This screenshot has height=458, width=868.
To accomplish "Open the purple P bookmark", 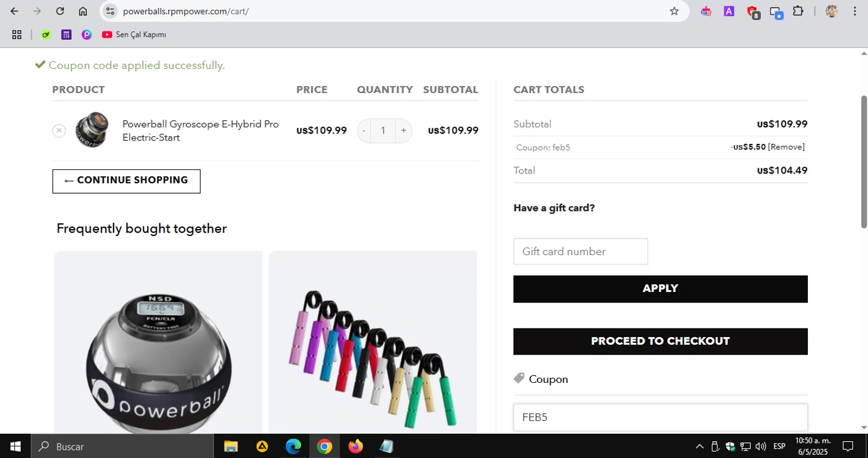I will point(87,35).
